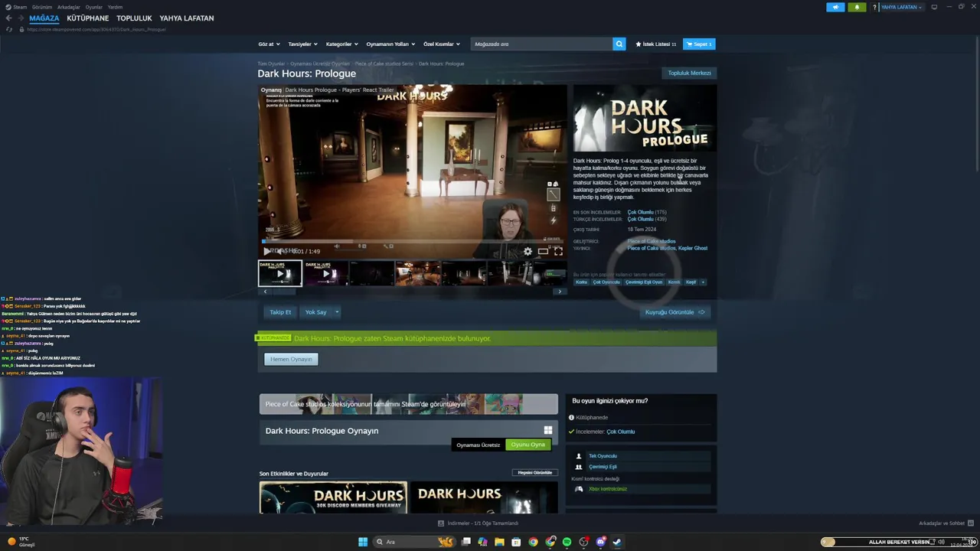Open the Steam menu

click(x=16, y=7)
